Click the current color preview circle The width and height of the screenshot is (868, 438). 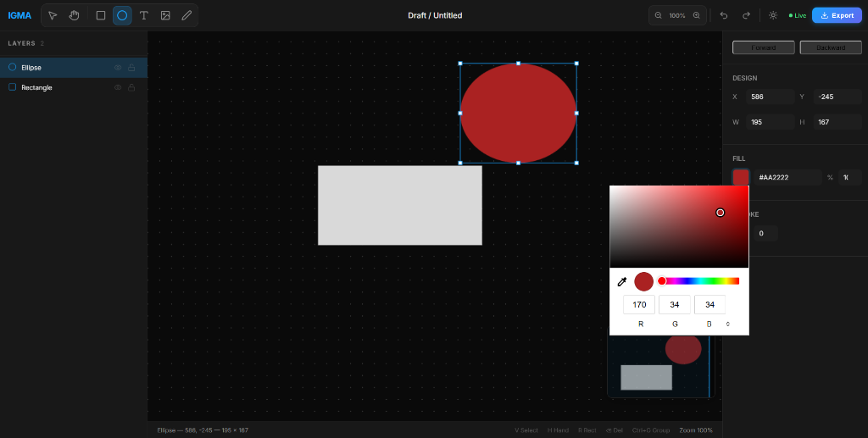point(644,281)
